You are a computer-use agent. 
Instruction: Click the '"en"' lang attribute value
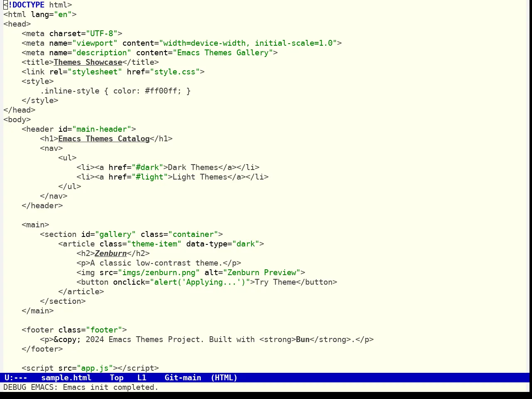63,15
